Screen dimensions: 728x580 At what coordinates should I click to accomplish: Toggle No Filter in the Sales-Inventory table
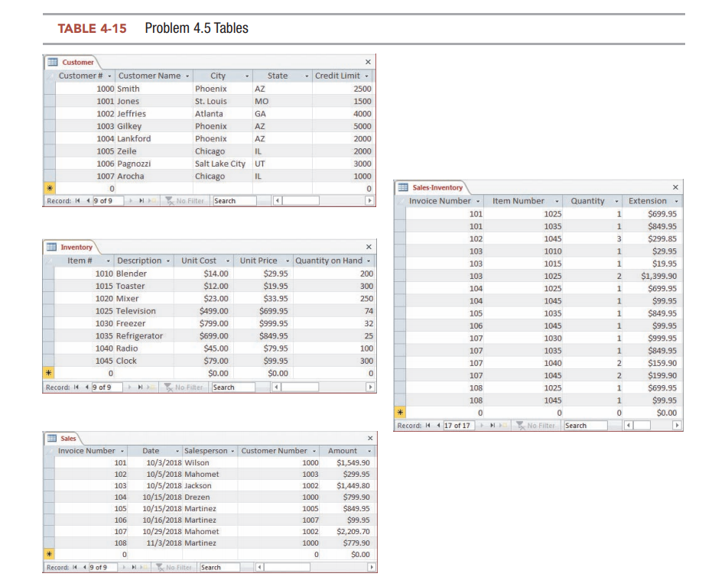538,425
